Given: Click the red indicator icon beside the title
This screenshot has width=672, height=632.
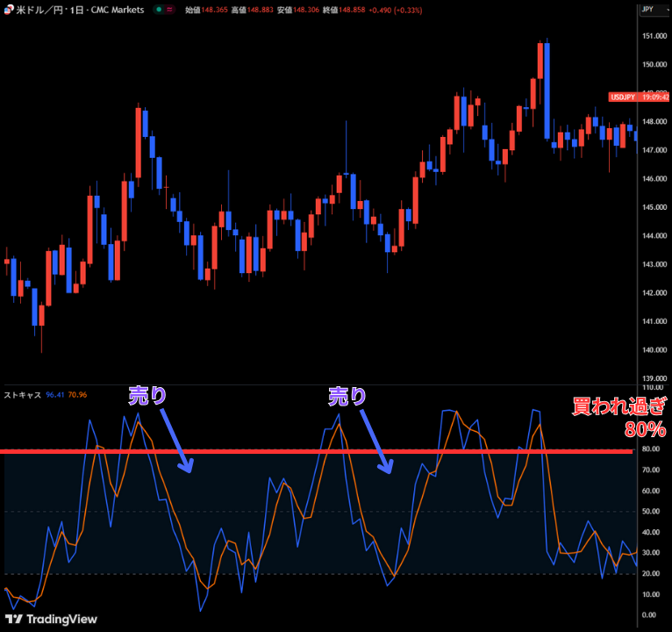Looking at the screenshot, I should pos(169,10).
